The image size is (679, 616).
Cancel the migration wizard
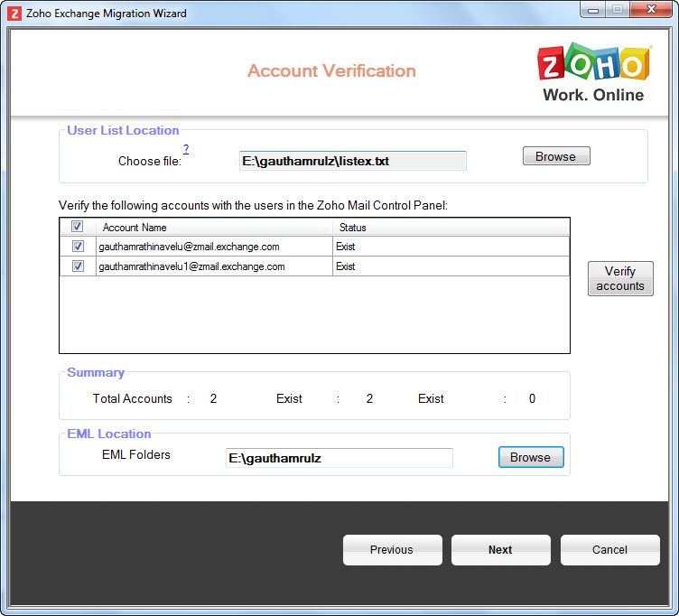click(609, 550)
